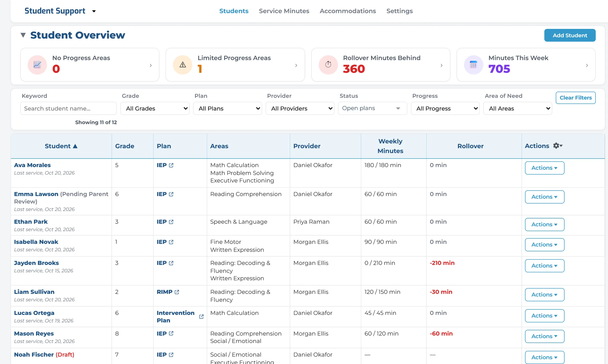Open Mason Reyes IEP external link icon
608x364 pixels.
tap(171, 333)
